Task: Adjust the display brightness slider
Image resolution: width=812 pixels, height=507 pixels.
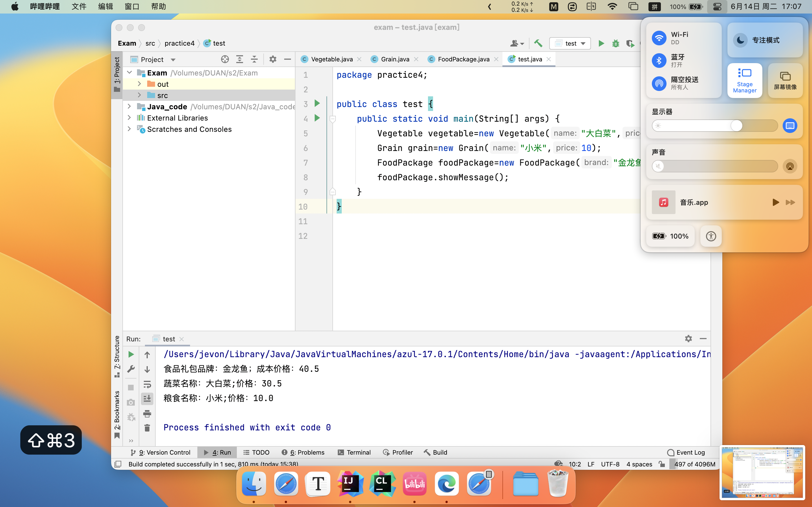Action: tap(736, 126)
